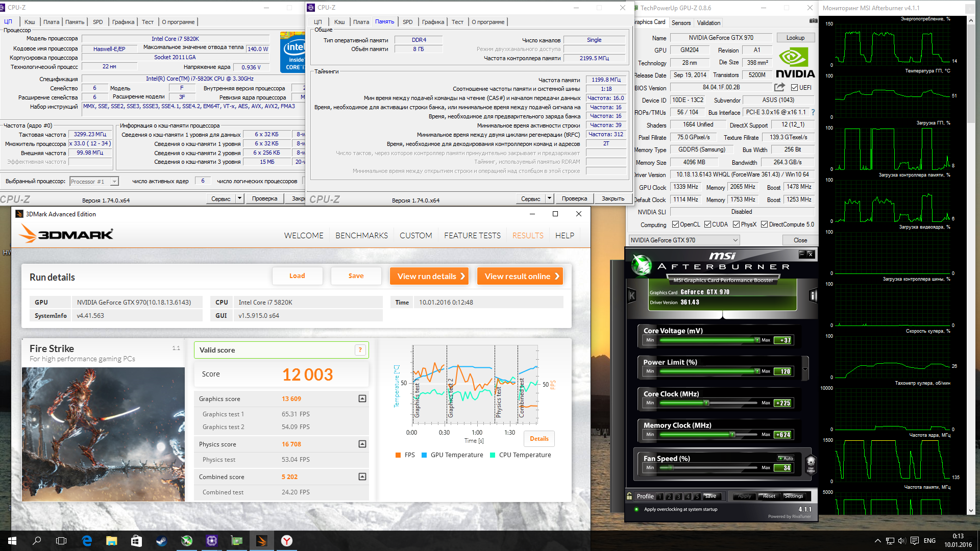Click the profile lock icon
Screen dimensions: 980x551
629,496
